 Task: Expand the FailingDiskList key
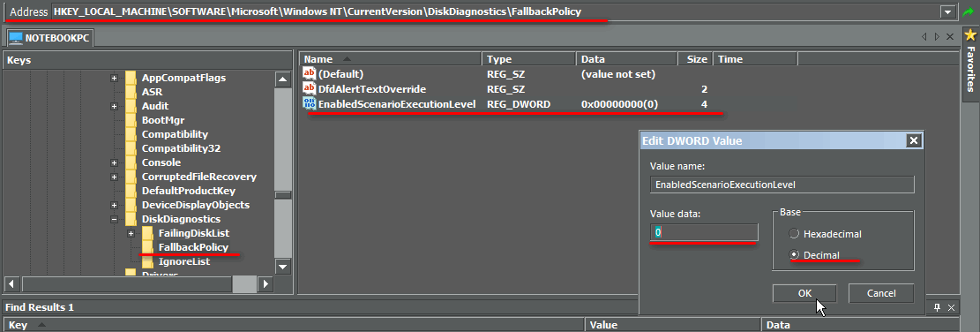click(x=131, y=233)
